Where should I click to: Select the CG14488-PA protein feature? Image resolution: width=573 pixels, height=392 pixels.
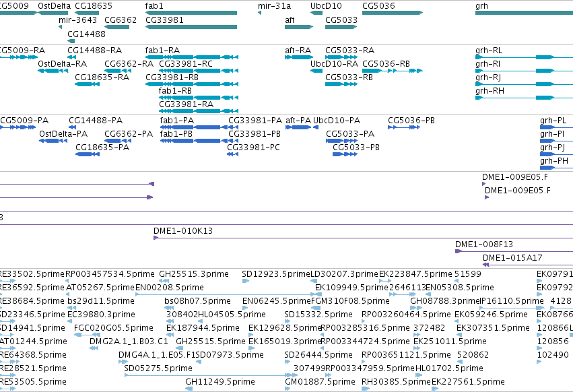point(72,127)
